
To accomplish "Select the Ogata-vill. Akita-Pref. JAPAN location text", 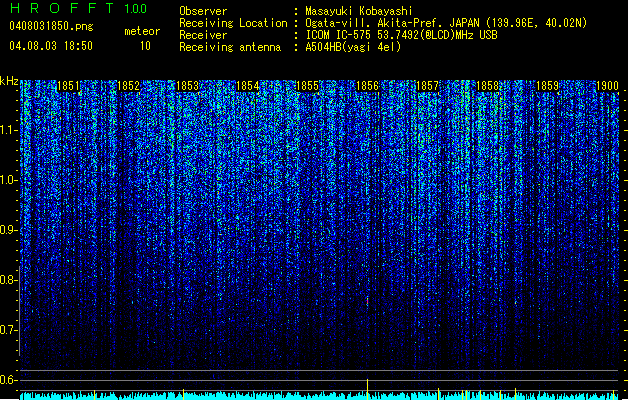I will click(x=446, y=23).
